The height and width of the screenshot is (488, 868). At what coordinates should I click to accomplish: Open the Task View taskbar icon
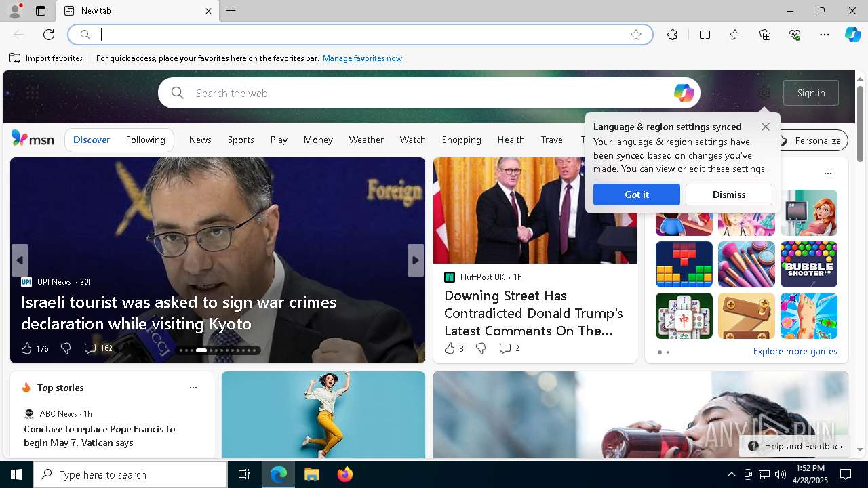pyautogui.click(x=244, y=474)
